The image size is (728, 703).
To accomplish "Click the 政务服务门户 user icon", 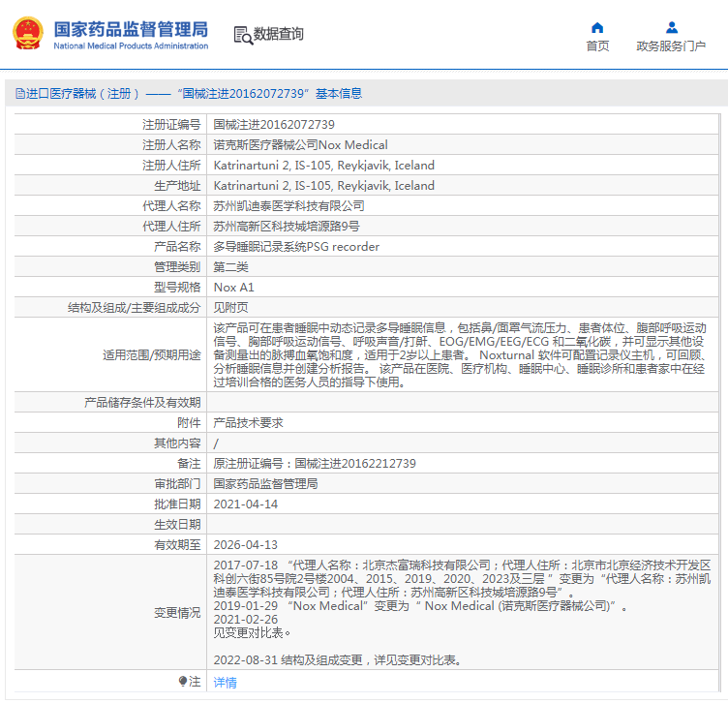I will pyautogui.click(x=671, y=28).
